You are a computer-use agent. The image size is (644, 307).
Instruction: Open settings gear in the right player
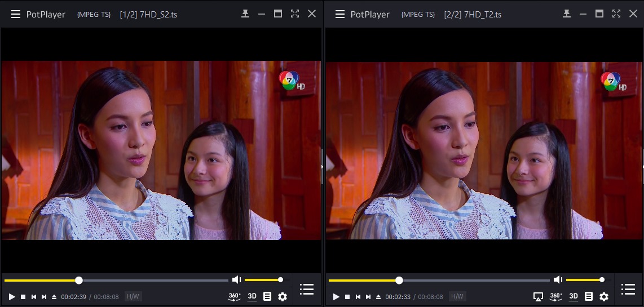[x=604, y=296]
